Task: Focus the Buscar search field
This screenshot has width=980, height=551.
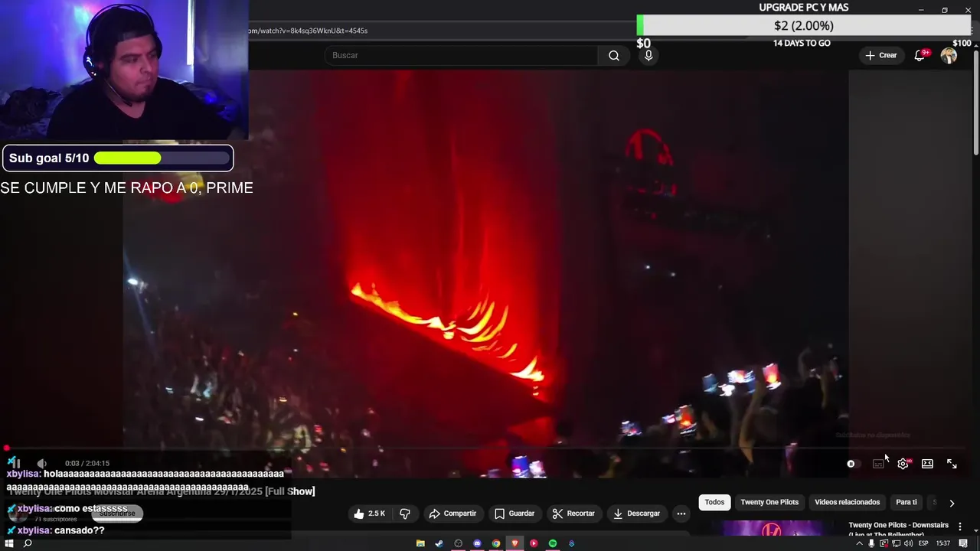Action: coord(462,55)
